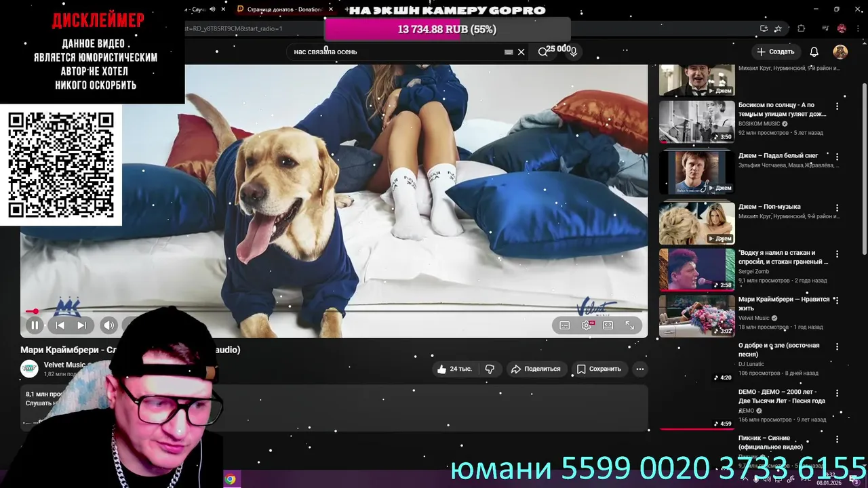This screenshot has width=868, height=488.
Task: Click the Chrome icon in the taskbar
Action: [x=231, y=479]
